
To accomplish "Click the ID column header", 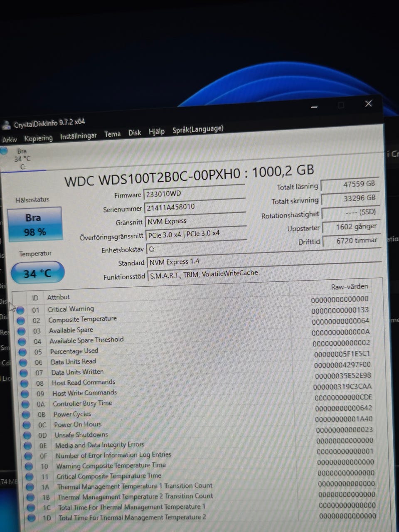I will click(x=35, y=298).
